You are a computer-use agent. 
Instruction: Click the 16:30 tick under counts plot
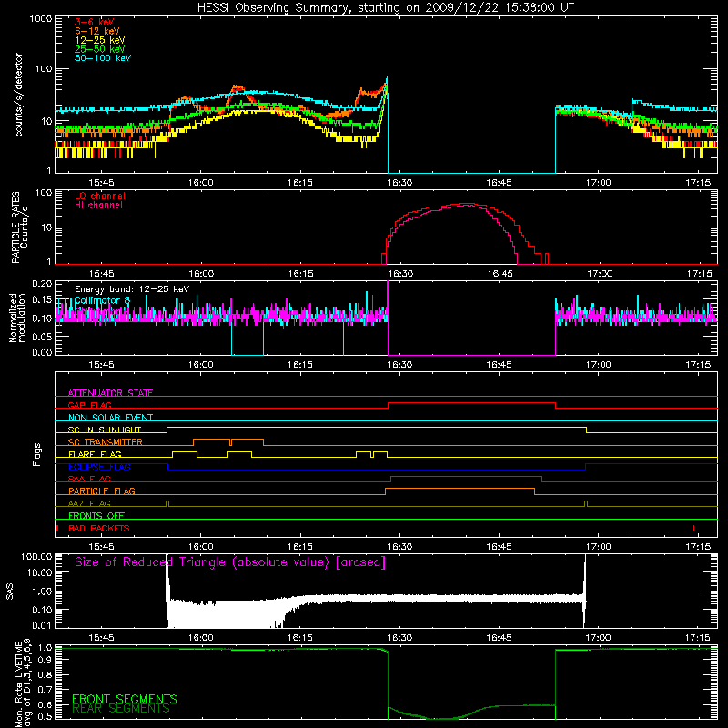click(399, 183)
